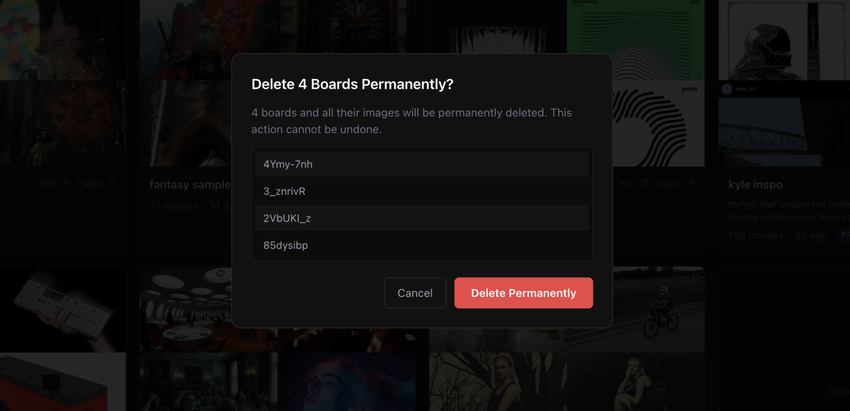Click the Cancel button in the dialog
850x411 pixels.
coord(415,293)
